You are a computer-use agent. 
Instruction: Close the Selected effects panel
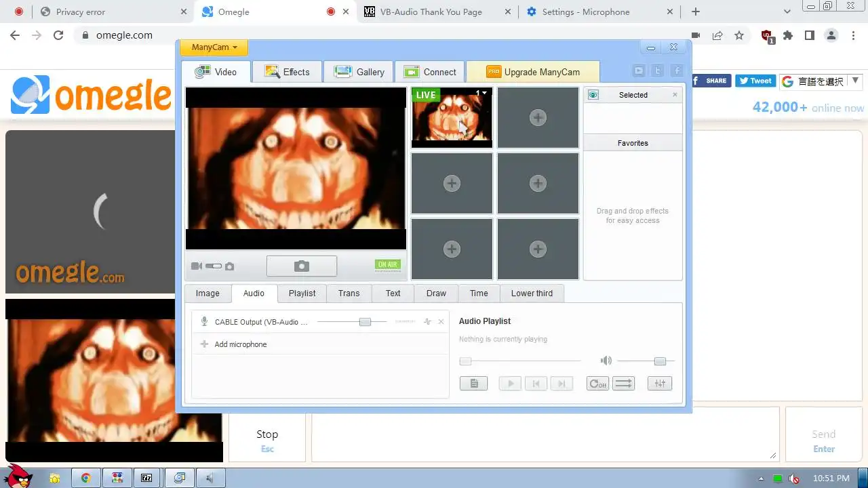pos(675,95)
